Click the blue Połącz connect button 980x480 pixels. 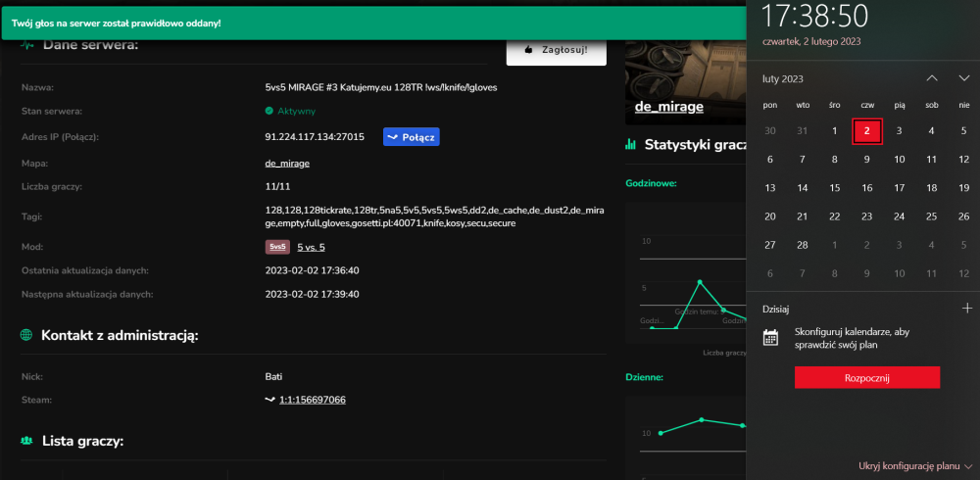tap(412, 137)
